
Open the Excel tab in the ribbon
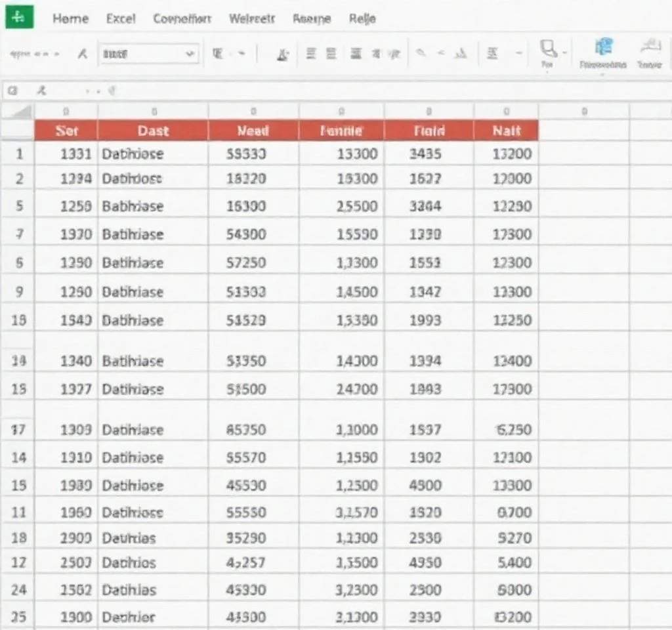[121, 18]
